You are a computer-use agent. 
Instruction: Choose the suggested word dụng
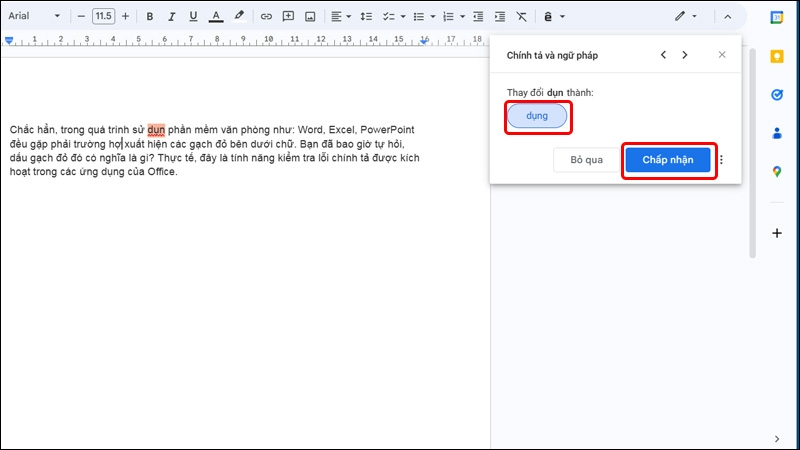click(x=537, y=116)
